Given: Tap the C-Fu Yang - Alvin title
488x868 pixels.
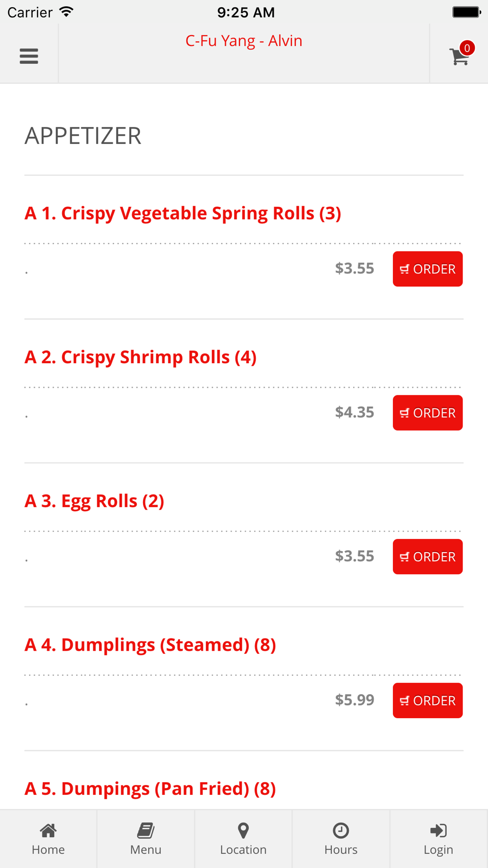Looking at the screenshot, I should [244, 41].
